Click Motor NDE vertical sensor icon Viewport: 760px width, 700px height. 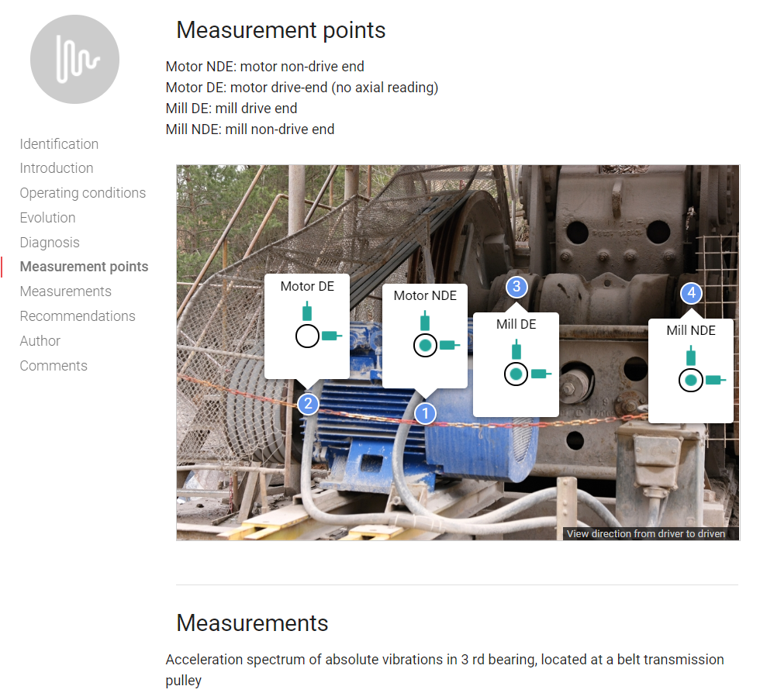click(x=425, y=320)
